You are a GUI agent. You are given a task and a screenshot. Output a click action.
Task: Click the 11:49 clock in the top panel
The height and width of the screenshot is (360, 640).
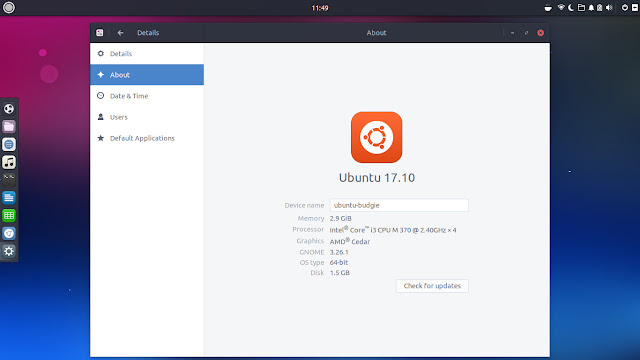pyautogui.click(x=320, y=8)
